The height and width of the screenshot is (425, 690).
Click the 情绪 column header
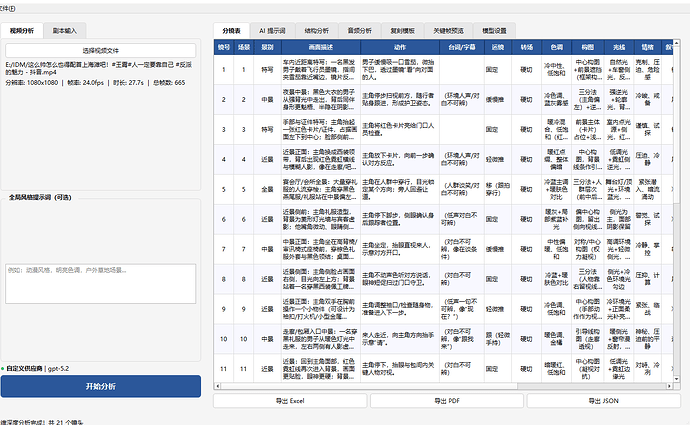[648, 47]
